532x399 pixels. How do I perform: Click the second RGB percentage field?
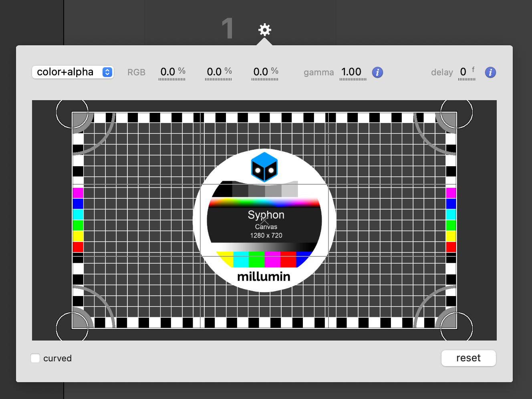click(218, 72)
